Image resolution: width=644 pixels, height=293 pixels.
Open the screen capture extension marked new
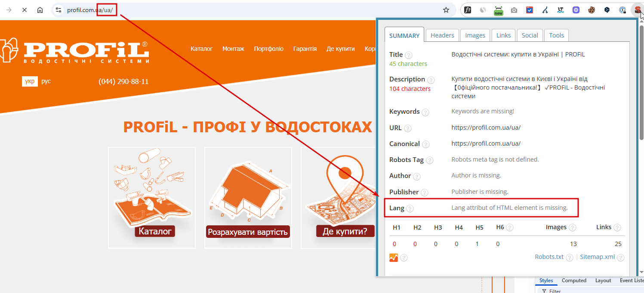(x=498, y=10)
